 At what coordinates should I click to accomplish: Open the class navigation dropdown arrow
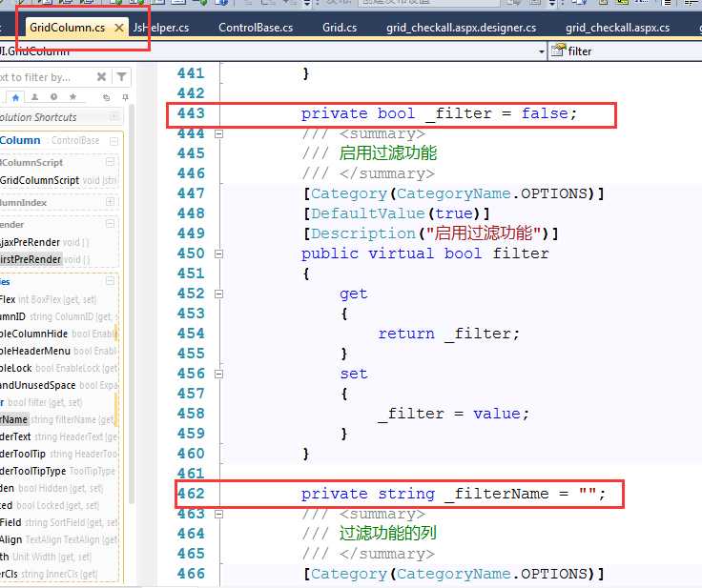[x=542, y=51]
